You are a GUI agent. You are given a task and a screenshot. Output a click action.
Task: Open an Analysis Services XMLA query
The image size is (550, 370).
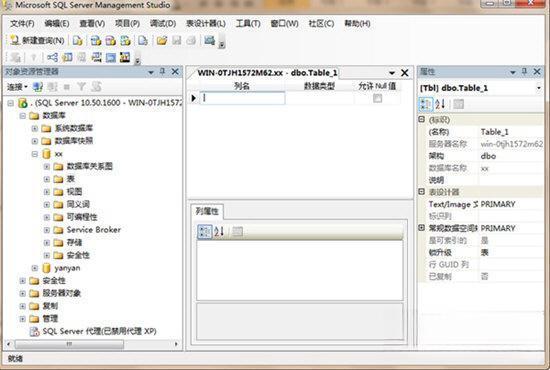tap(125, 41)
